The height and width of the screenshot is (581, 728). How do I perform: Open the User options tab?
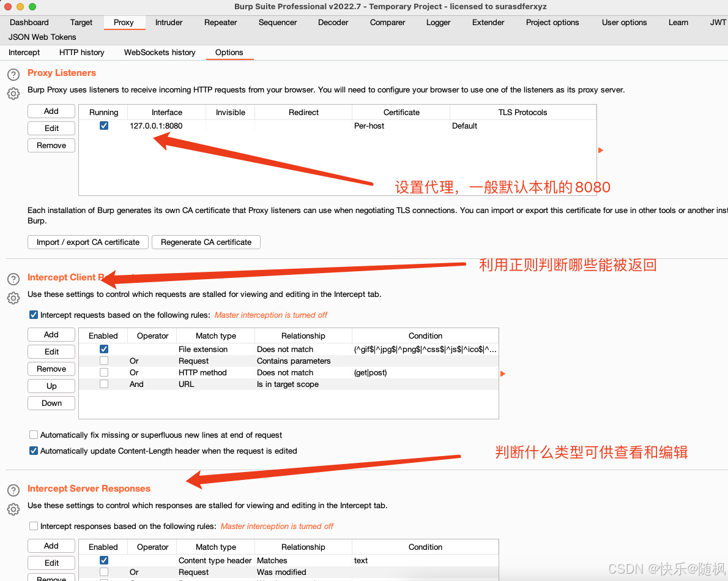tap(624, 22)
